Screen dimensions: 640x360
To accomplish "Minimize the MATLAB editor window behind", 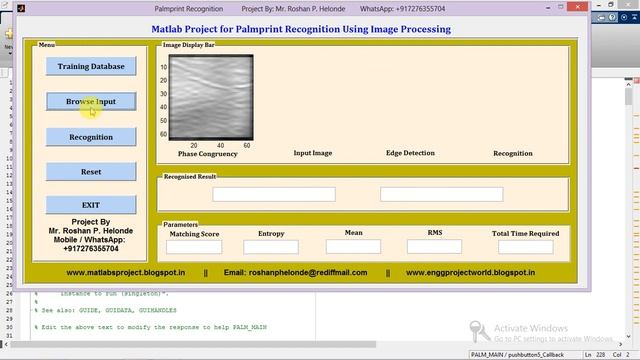I will (x=599, y=5).
